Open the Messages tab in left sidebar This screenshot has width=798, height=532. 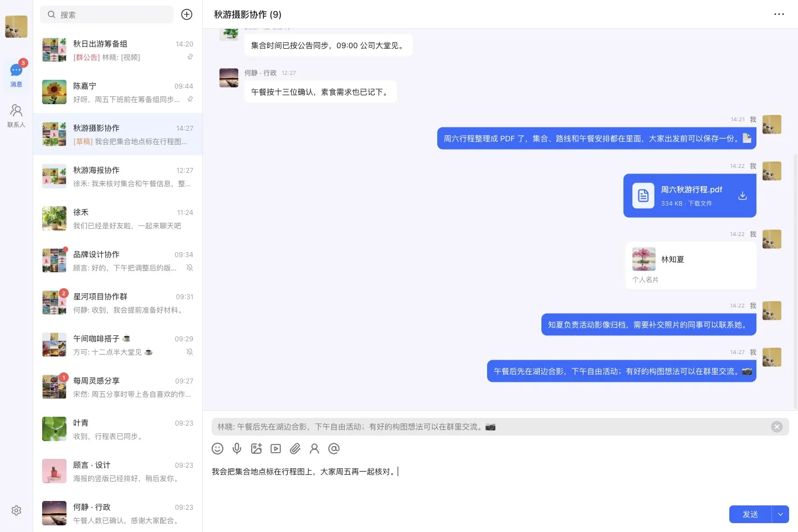click(x=16, y=75)
